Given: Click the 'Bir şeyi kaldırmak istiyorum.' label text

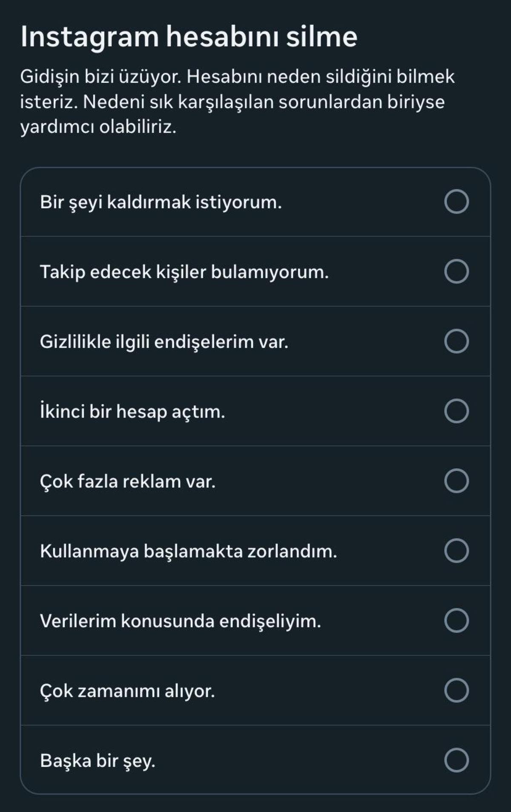Looking at the screenshot, I should coord(161,202).
